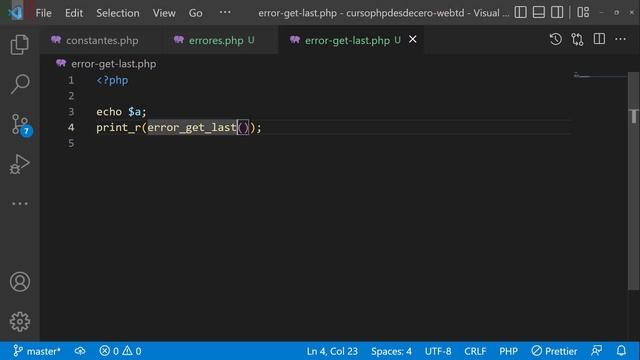Open More Actions ellipsis in editor toolbar
This screenshot has width=640, height=360.
tap(620, 39)
